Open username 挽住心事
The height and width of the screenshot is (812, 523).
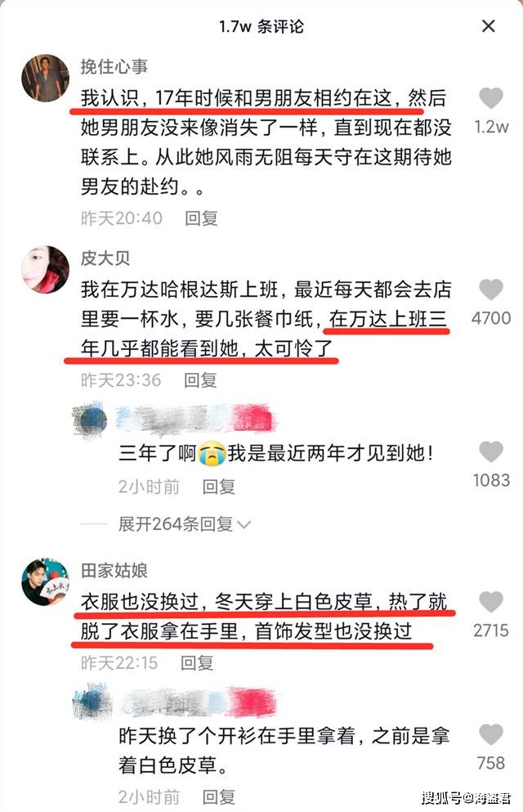[x=114, y=66]
